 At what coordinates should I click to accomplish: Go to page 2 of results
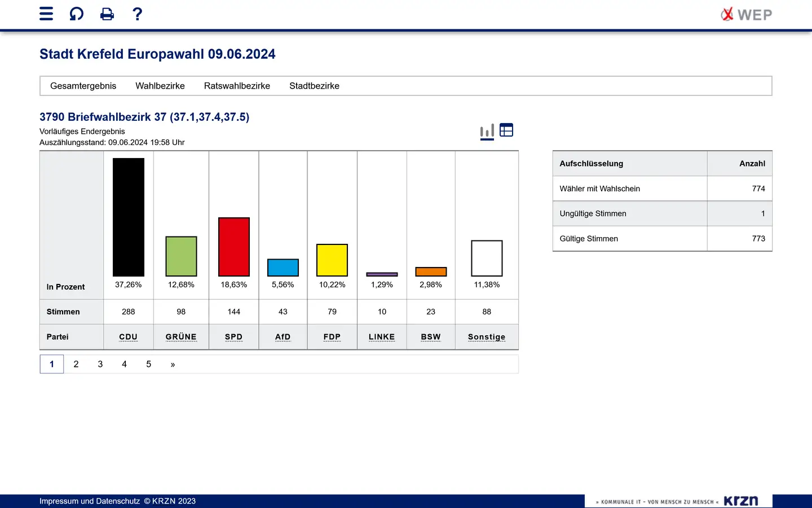76,364
